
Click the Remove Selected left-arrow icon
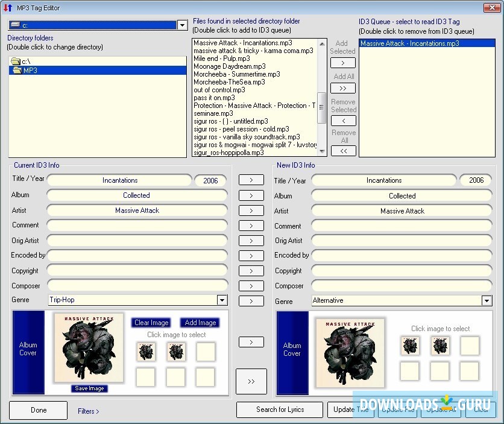342,120
